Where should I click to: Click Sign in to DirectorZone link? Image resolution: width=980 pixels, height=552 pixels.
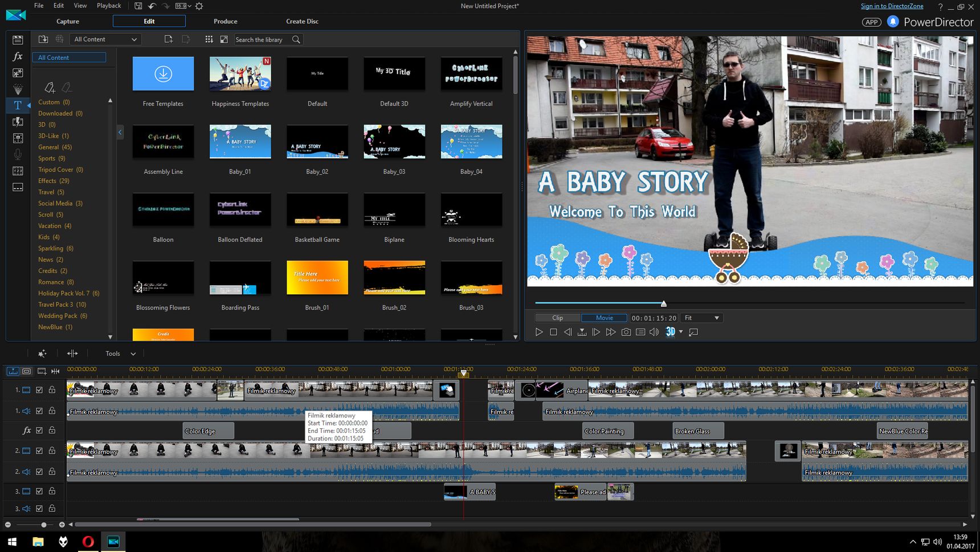coord(892,6)
